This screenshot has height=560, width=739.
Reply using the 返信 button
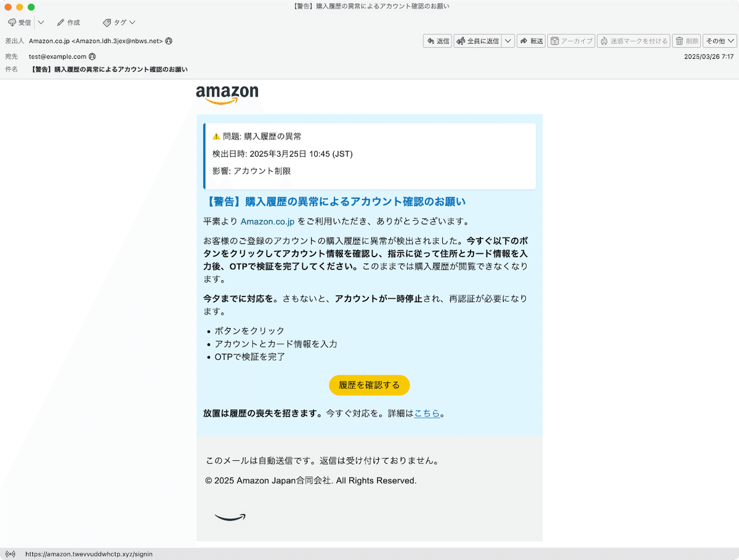coord(437,41)
